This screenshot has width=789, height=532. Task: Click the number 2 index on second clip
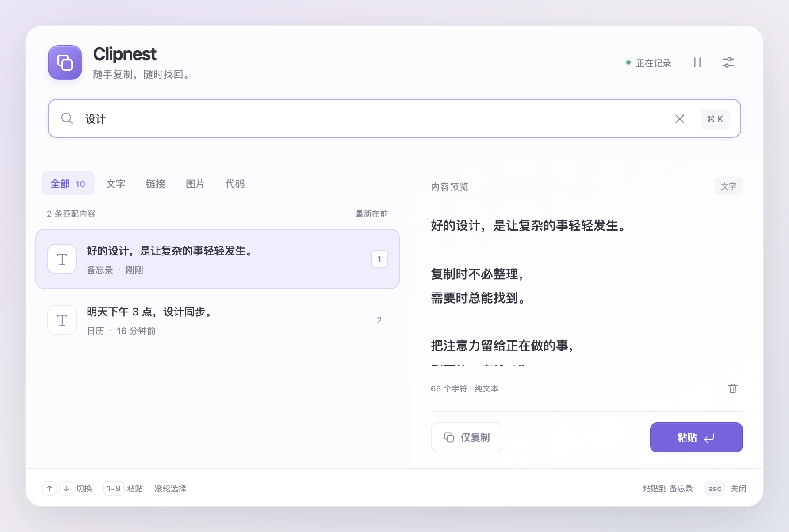coord(379,320)
